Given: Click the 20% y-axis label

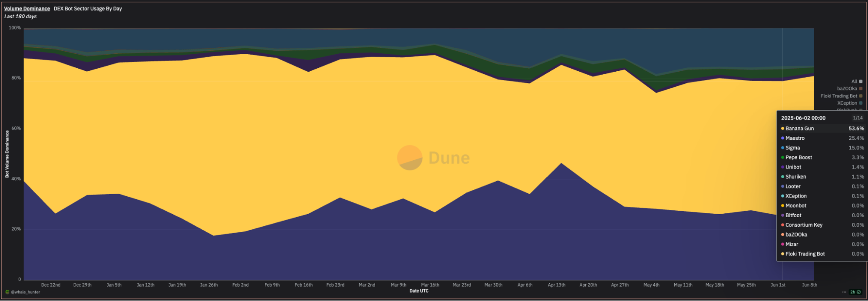Looking at the screenshot, I should 16,229.
